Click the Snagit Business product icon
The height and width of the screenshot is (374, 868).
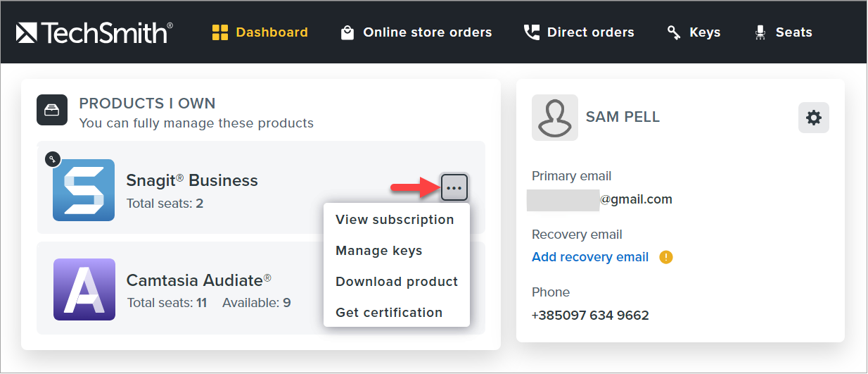tap(84, 190)
